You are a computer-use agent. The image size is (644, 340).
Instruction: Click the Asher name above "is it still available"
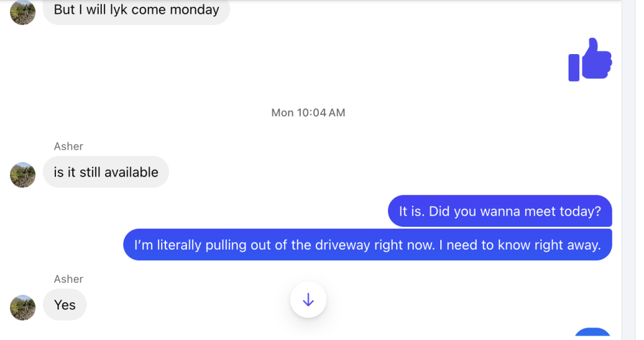(x=69, y=146)
